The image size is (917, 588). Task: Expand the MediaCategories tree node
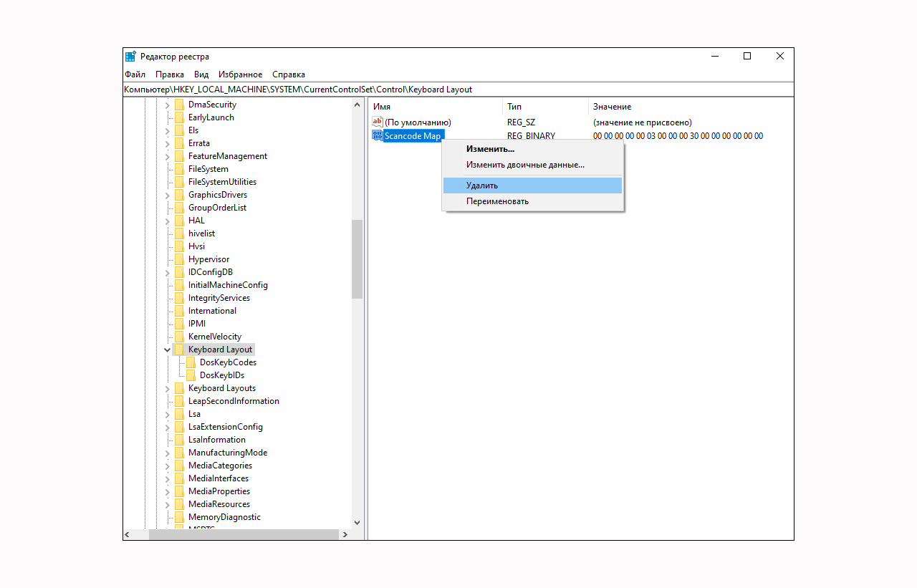[168, 466]
